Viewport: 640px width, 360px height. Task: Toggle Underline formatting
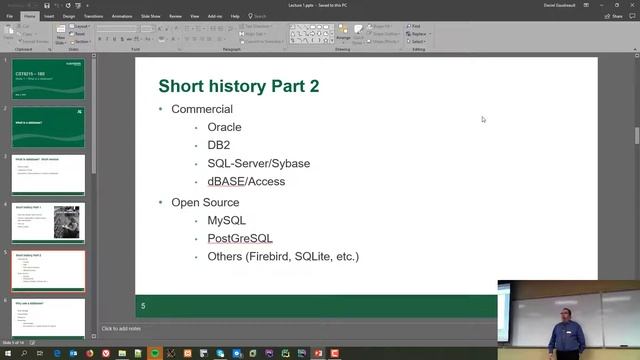coord(114,39)
